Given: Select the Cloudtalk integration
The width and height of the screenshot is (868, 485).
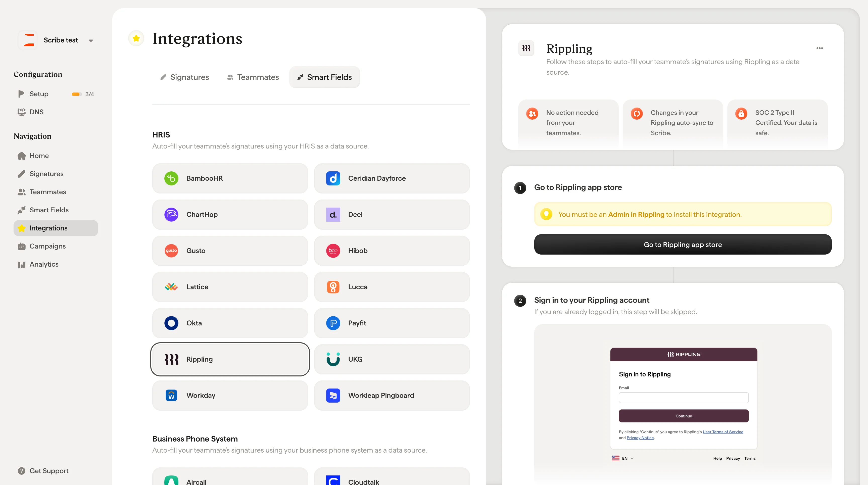Looking at the screenshot, I should coord(392,476).
